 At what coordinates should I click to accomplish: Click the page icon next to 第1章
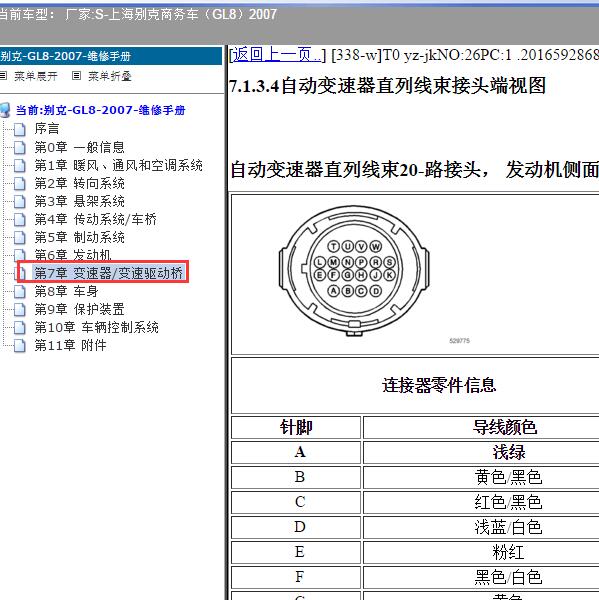(x=20, y=166)
